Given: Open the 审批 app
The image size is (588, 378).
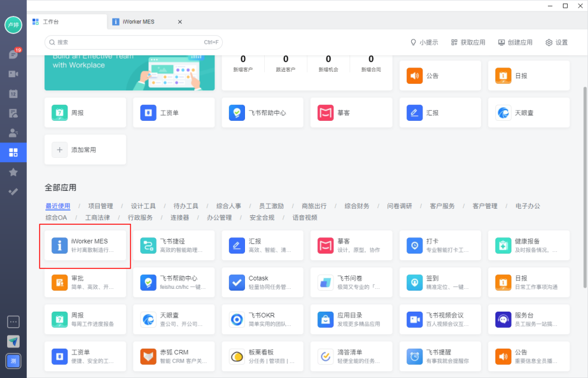Looking at the screenshot, I should click(85, 282).
